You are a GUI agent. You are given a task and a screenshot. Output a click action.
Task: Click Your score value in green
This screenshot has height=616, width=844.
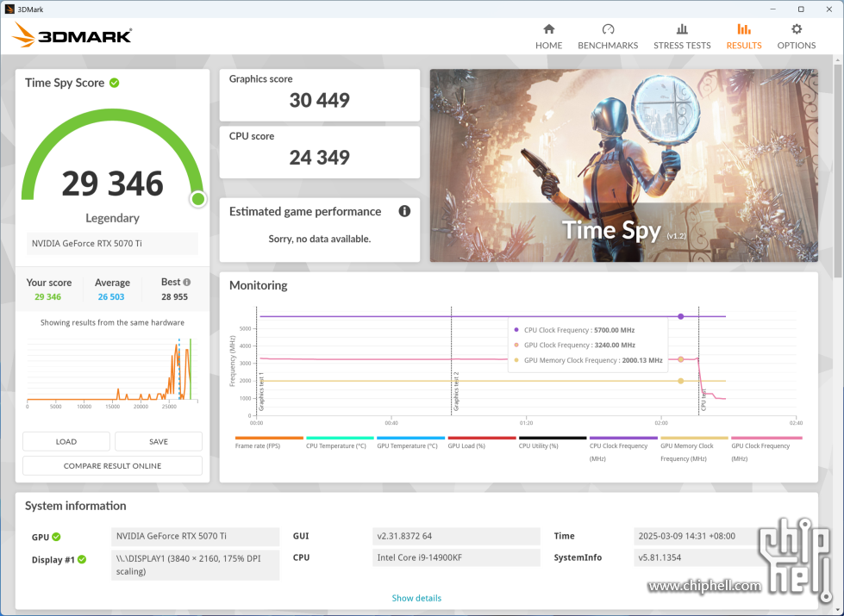pos(48,297)
